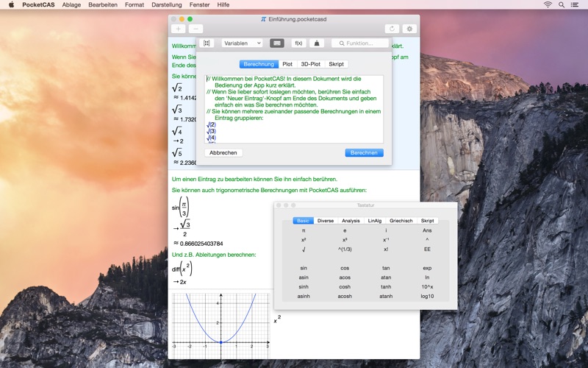Insert π from the Tastatur keypad
The width and height of the screenshot is (588, 368).
tap(304, 230)
